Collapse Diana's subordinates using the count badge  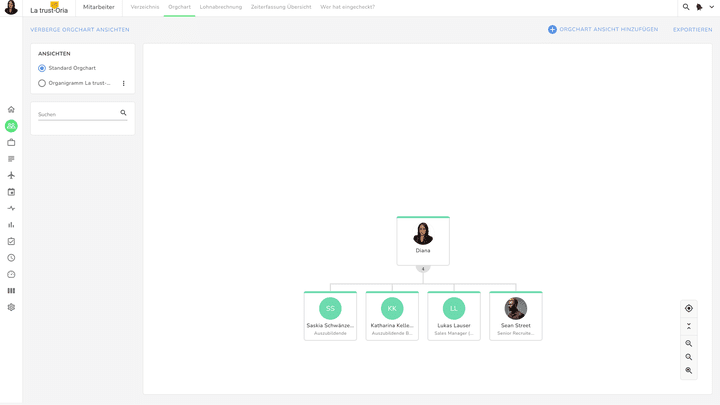423,269
